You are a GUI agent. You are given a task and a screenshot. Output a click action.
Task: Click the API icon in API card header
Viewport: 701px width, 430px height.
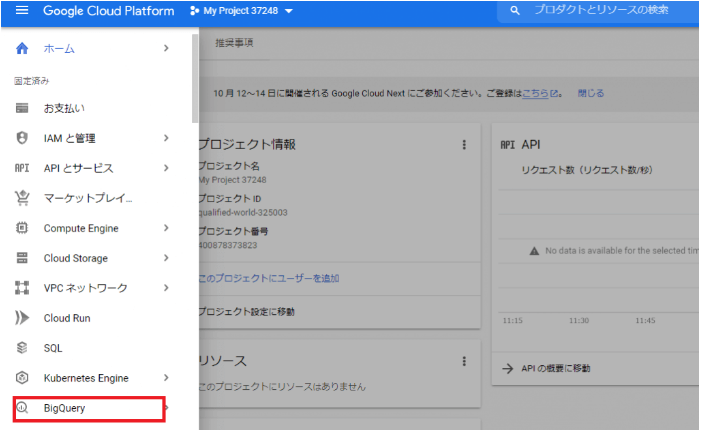click(x=507, y=145)
